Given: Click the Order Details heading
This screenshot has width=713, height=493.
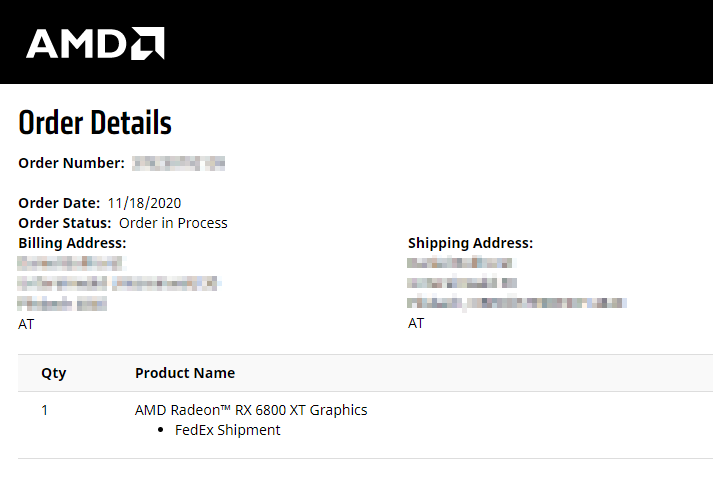Looking at the screenshot, I should click(x=95, y=123).
